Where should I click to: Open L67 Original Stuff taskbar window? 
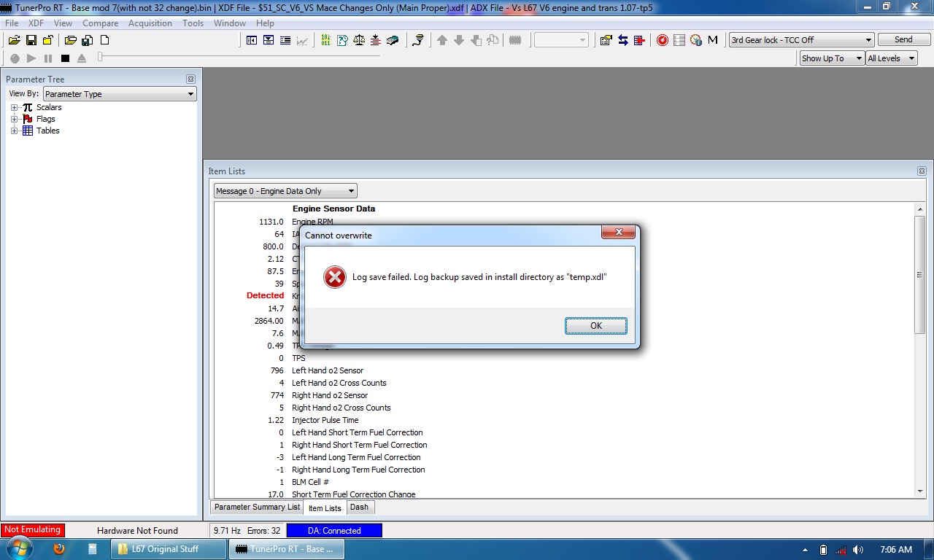point(169,549)
